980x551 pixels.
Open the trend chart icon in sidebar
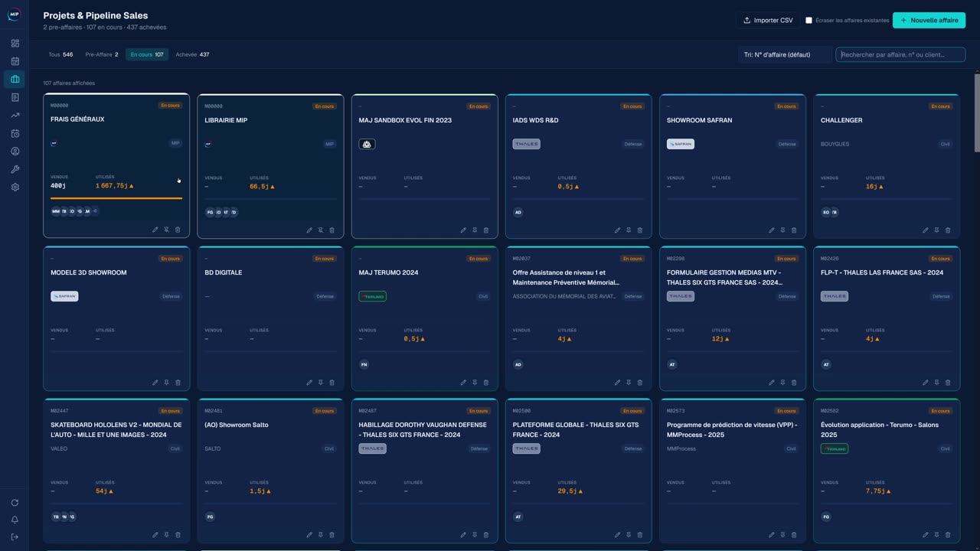[15, 116]
